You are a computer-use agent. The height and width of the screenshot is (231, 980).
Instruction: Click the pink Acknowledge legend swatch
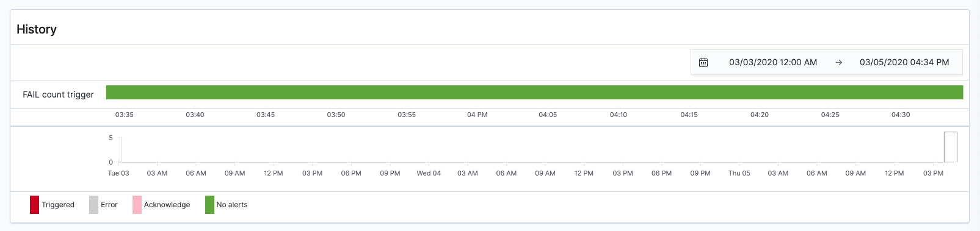[x=137, y=205]
